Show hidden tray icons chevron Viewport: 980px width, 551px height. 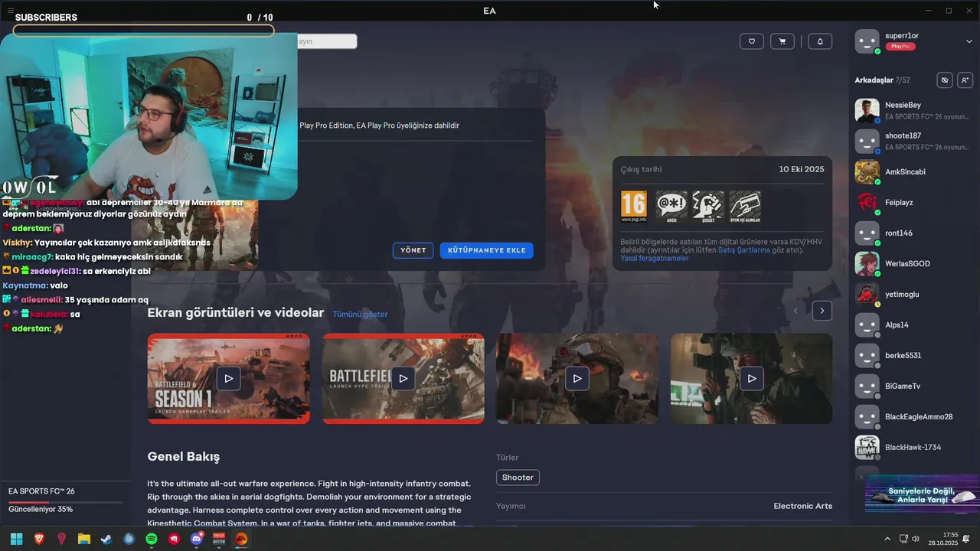[887, 539]
